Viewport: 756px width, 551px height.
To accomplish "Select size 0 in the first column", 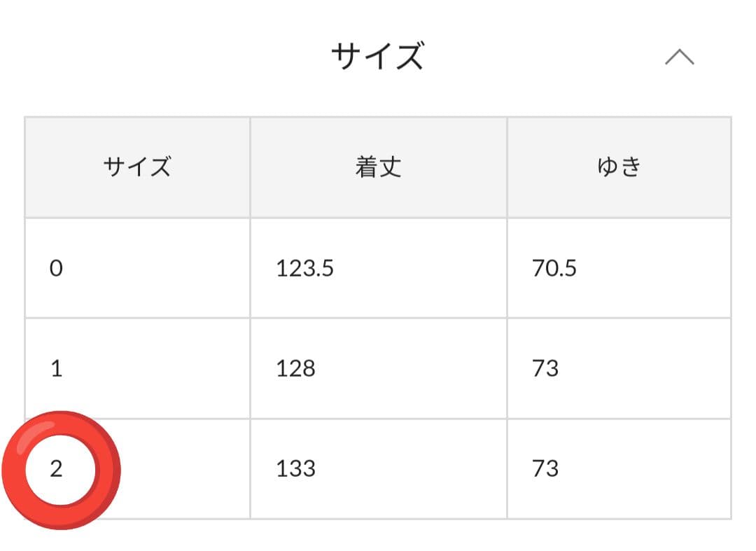I will click(56, 268).
